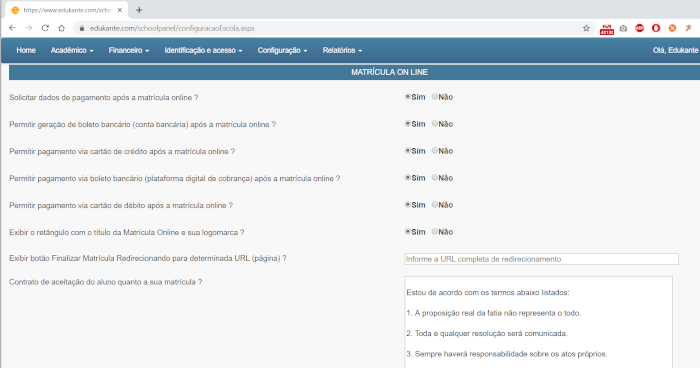Choose Não for geração de boleto bancário
700x368 pixels.
[x=434, y=123]
